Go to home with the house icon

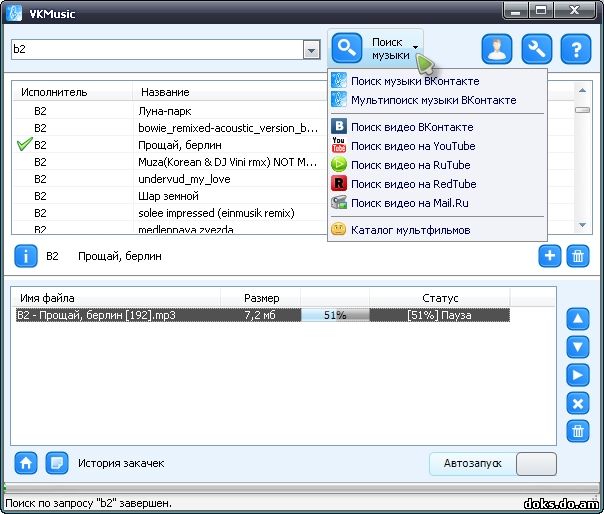pos(26,463)
